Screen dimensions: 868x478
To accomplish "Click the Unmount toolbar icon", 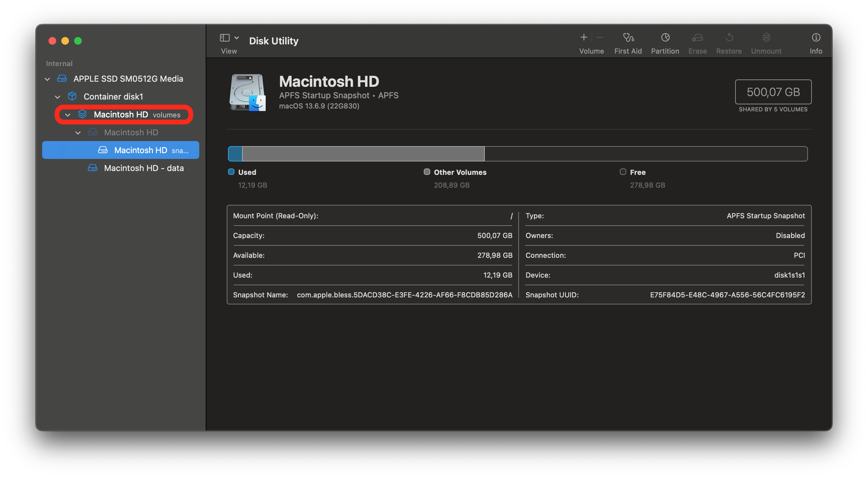I will tap(766, 37).
